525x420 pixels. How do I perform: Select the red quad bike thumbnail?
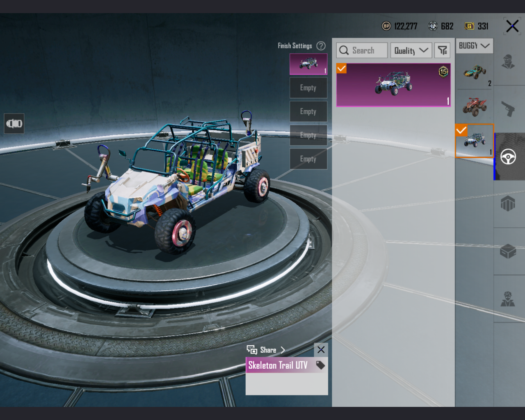pos(475,106)
